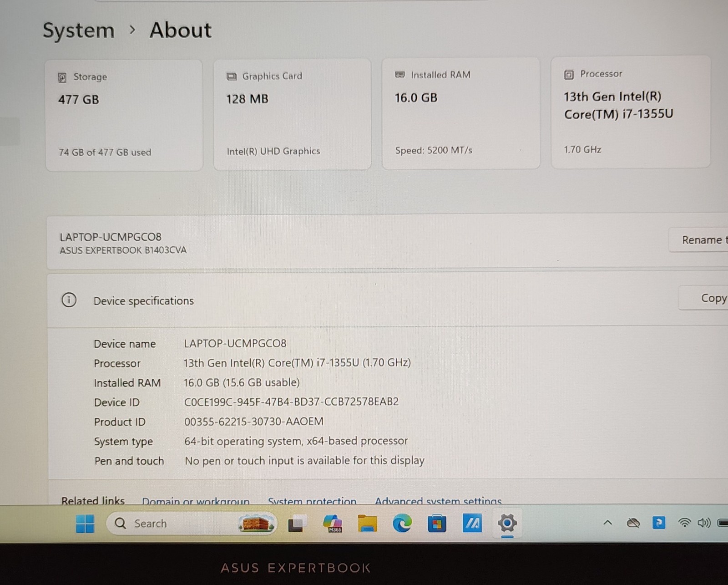Launch Microsoft 365 Copilot app

333,524
